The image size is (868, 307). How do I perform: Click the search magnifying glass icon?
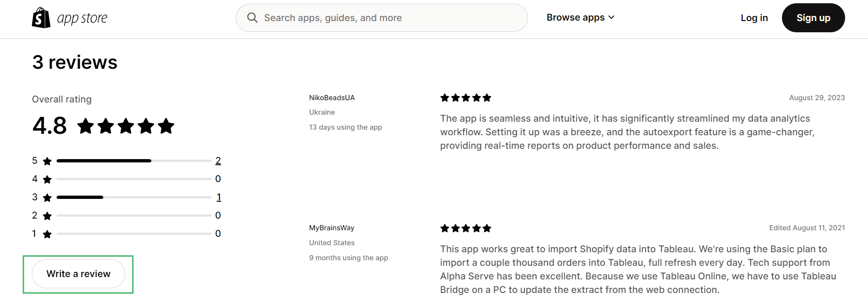[x=253, y=18]
